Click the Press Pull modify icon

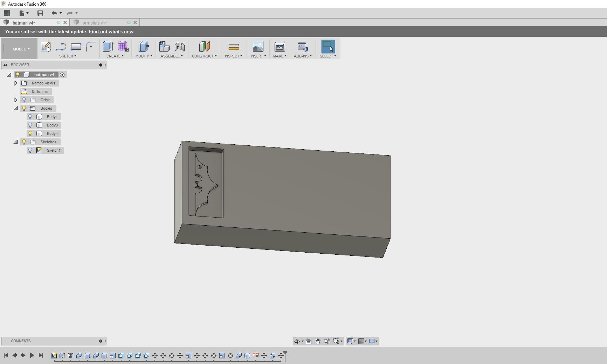pos(144,47)
